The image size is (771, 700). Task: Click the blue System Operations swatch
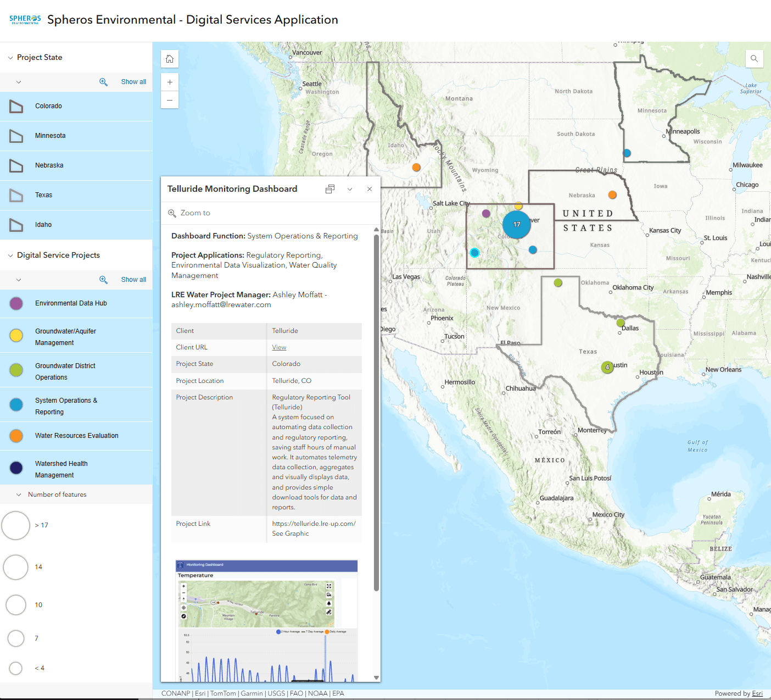pos(16,404)
